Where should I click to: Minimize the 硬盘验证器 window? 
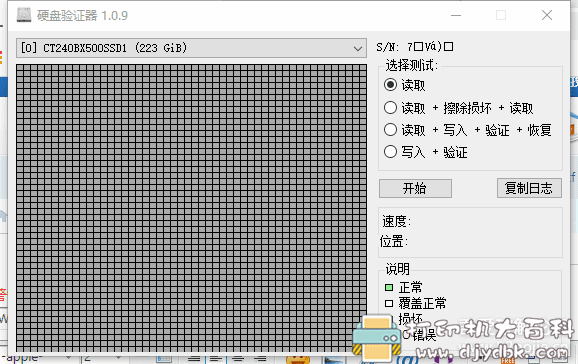tap(456, 15)
